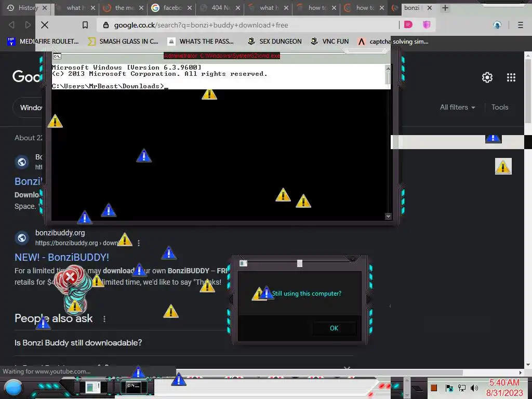
Task: Click 'Waiting for www.youtube.com...' status text
Action: click(x=46, y=371)
